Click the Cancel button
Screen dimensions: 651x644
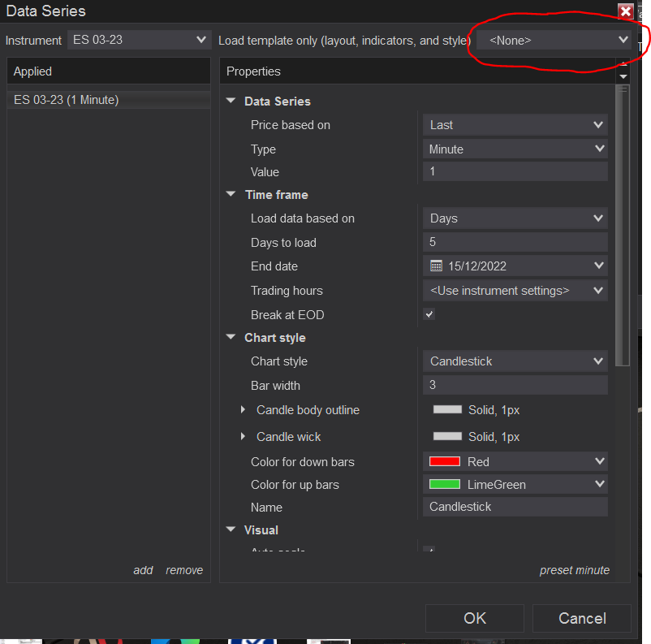click(582, 618)
